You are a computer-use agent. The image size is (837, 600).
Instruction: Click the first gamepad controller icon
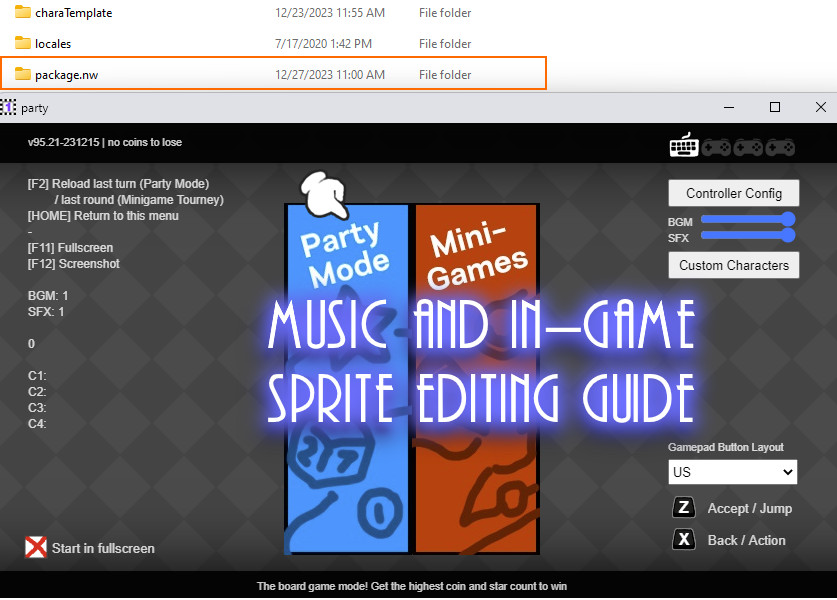click(715, 145)
